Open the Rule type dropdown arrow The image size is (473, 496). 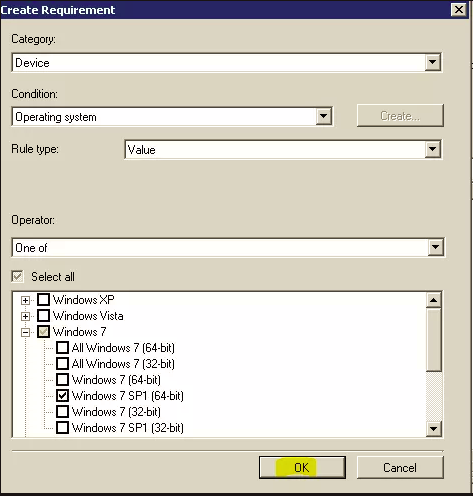(432, 149)
